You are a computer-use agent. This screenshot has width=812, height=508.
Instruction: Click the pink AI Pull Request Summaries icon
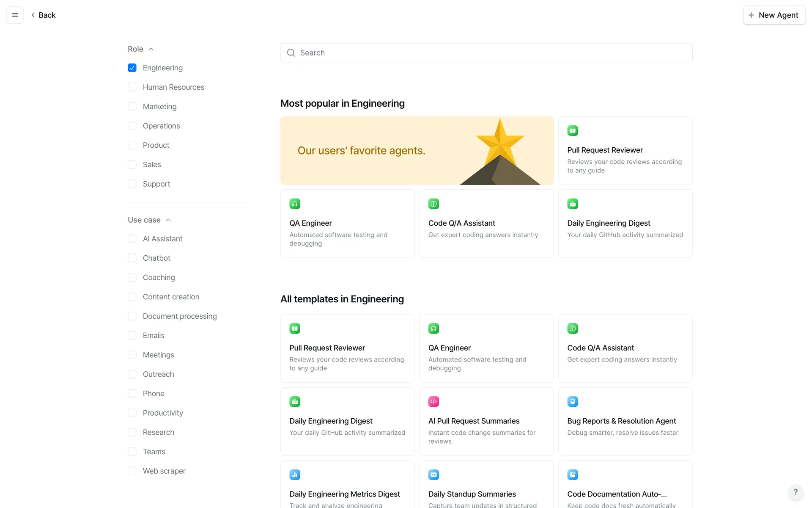pyautogui.click(x=433, y=401)
